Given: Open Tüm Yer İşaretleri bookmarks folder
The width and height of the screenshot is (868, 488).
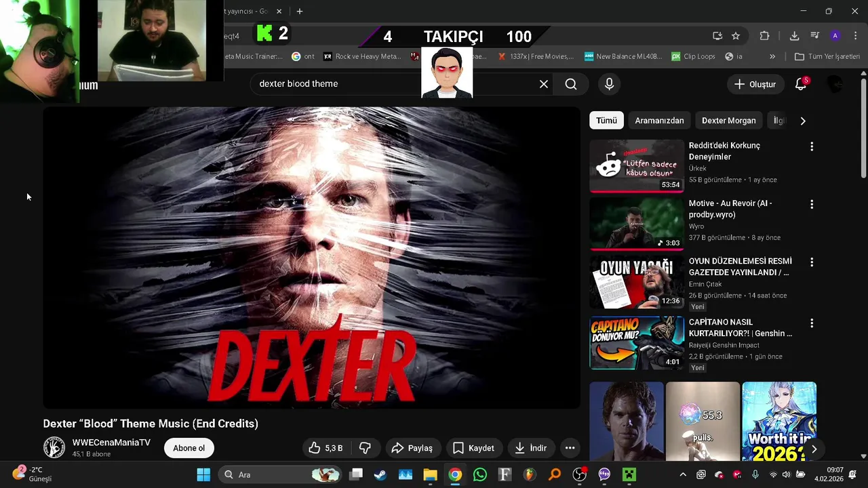Looking at the screenshot, I should click(827, 56).
